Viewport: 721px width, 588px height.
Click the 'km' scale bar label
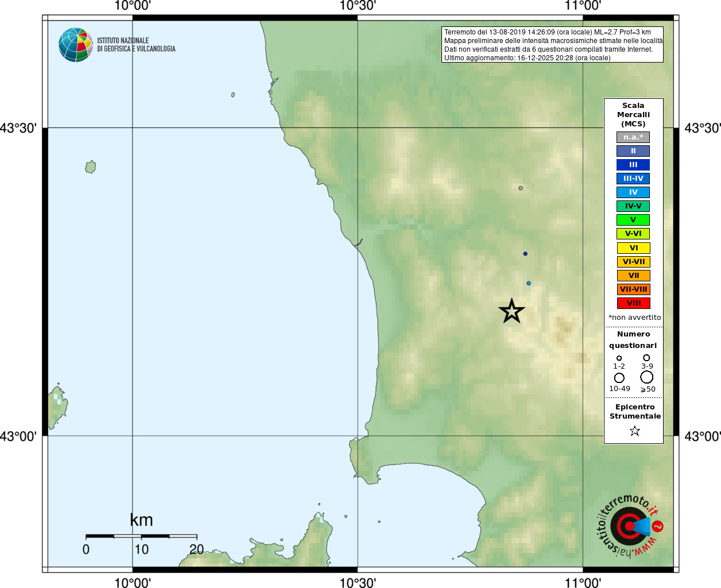click(141, 520)
